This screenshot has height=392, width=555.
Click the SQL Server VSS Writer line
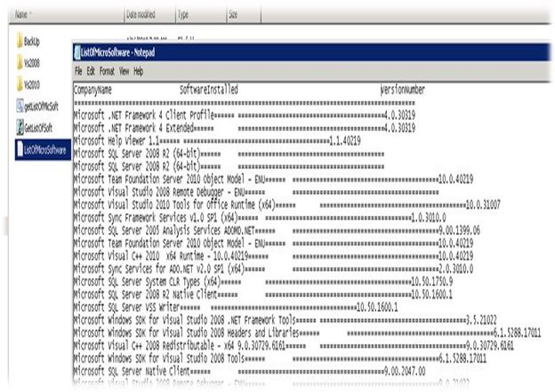[x=236, y=307]
